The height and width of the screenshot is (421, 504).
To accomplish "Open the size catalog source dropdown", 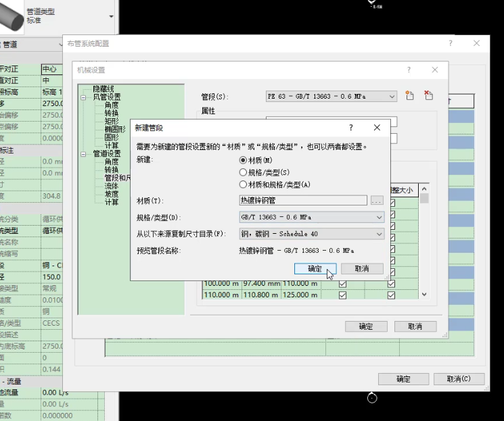I will click(x=311, y=234).
